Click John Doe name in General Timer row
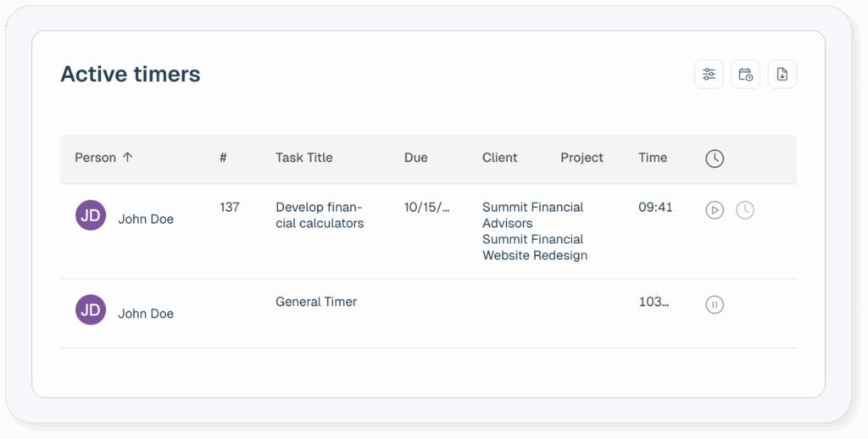This screenshot has width=868, height=439. (146, 314)
